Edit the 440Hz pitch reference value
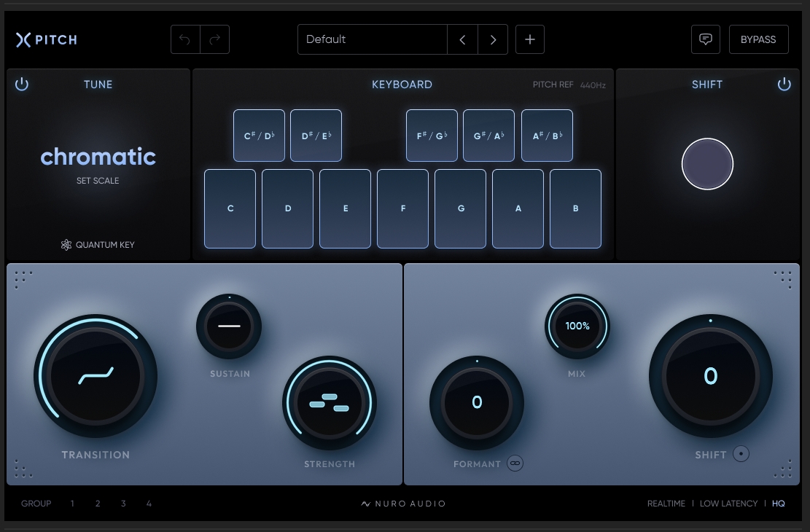810x532 pixels. (593, 85)
